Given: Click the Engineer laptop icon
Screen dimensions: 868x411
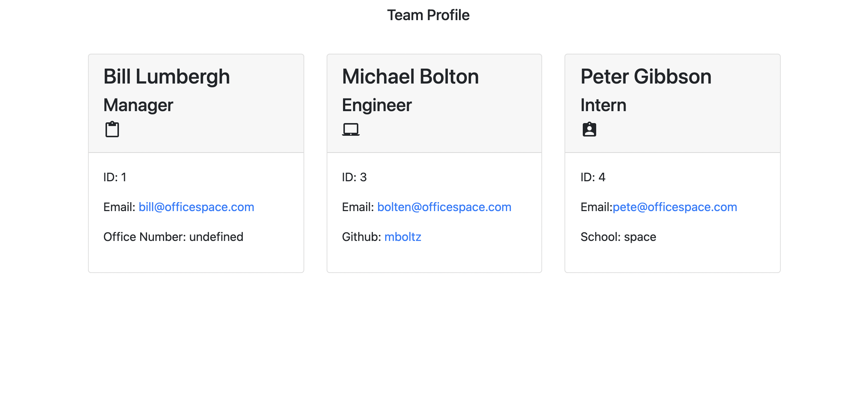Looking at the screenshot, I should click(350, 129).
